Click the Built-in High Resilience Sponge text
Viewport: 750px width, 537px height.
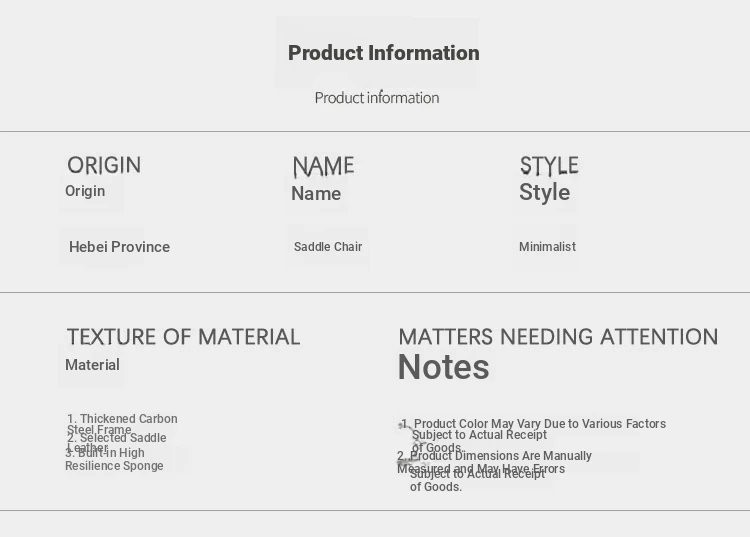click(x=114, y=459)
